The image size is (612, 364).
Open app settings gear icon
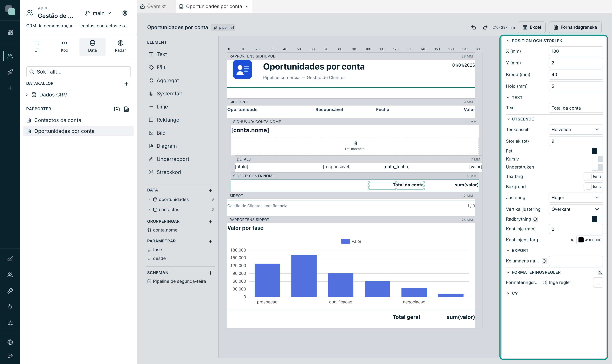point(125,13)
